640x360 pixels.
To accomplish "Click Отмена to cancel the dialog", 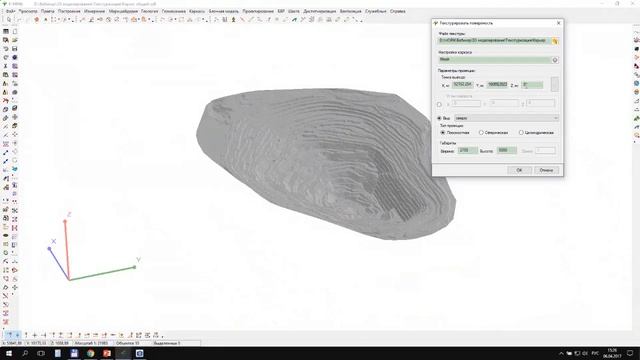I will [546, 170].
